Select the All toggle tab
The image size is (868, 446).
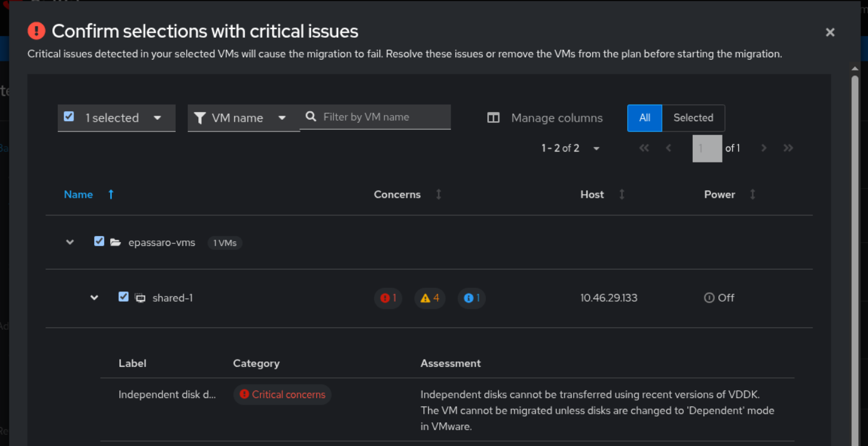point(645,118)
